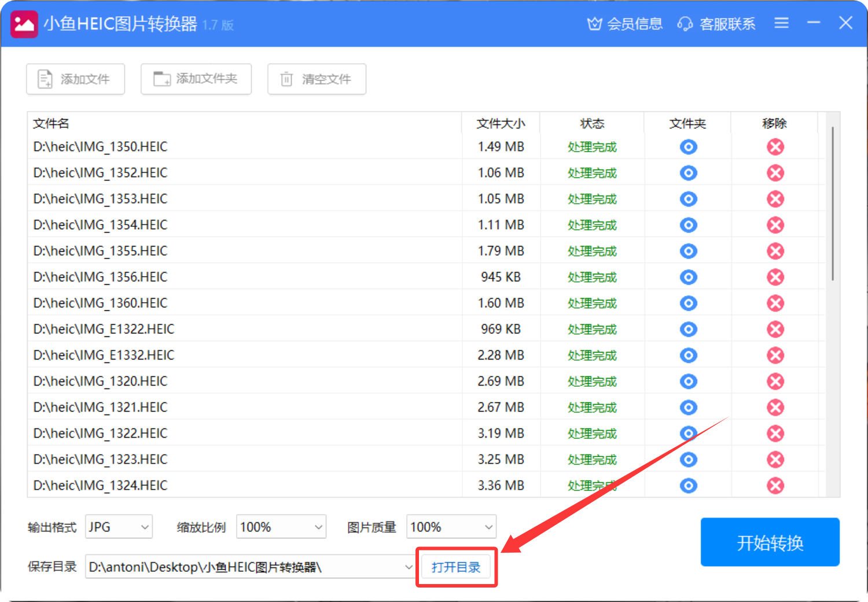Viewport: 868px width, 602px height.
Task: Open folder for IMG_1323.HEIC
Action: coord(688,460)
